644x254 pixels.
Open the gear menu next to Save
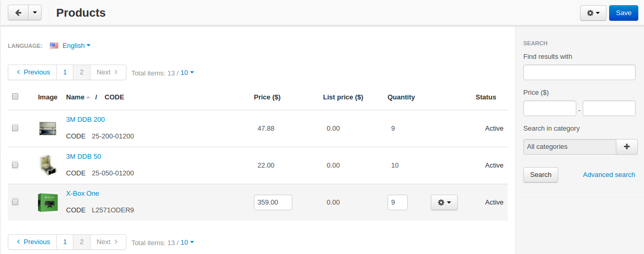coord(593,13)
